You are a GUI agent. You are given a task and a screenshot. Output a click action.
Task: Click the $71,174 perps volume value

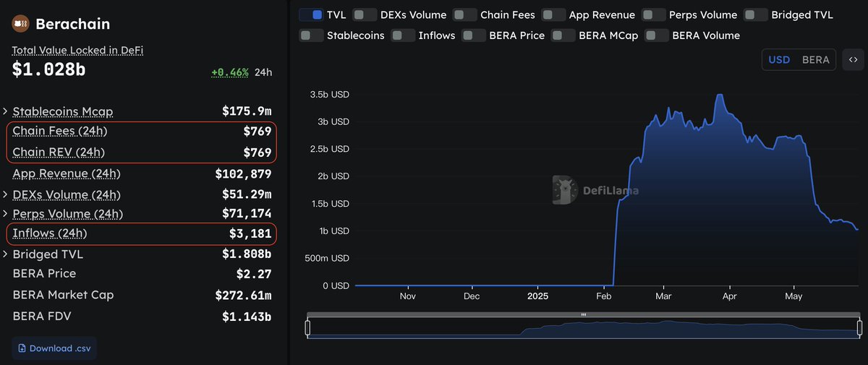(247, 214)
